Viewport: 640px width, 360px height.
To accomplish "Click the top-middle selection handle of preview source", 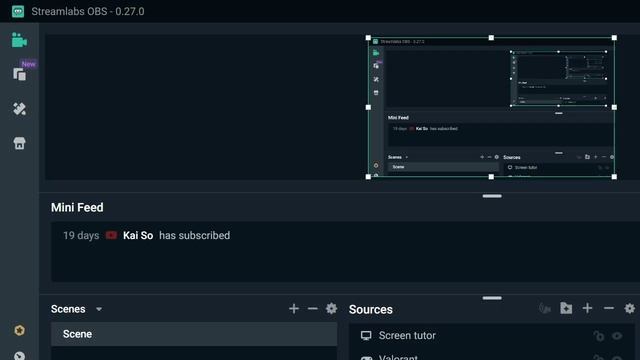I will 491,38.
